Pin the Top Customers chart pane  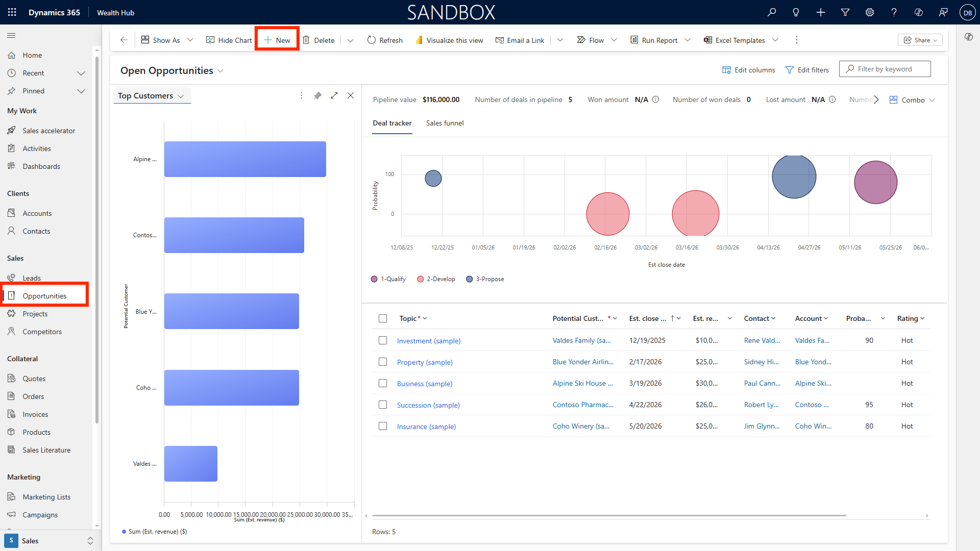pos(317,95)
